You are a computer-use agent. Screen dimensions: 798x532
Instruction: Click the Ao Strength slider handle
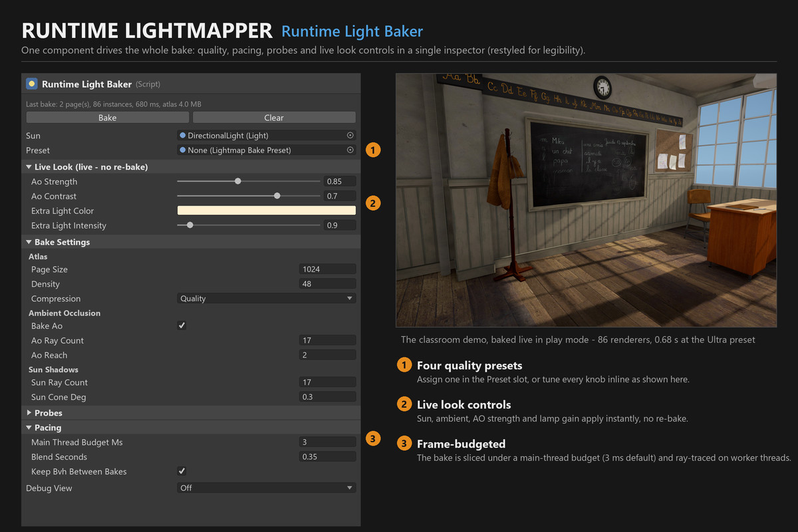[x=238, y=181]
